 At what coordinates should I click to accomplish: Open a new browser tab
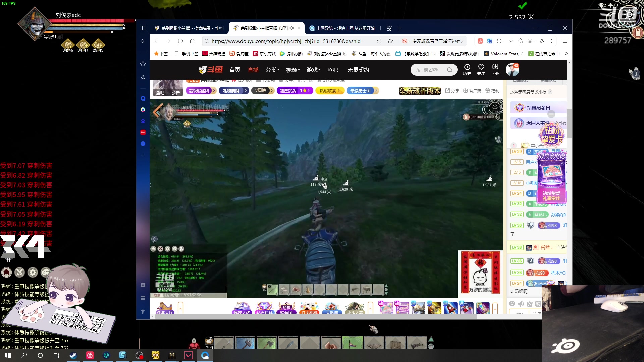[399, 28]
